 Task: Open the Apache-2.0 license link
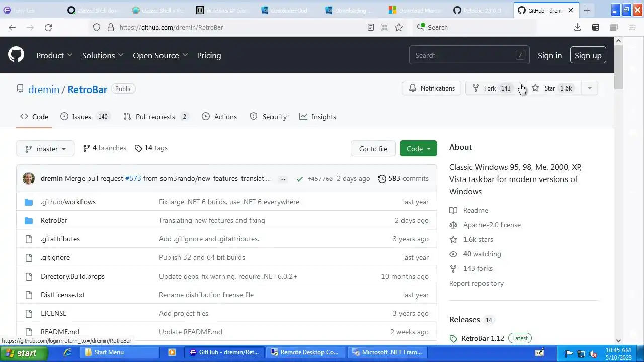(485, 225)
